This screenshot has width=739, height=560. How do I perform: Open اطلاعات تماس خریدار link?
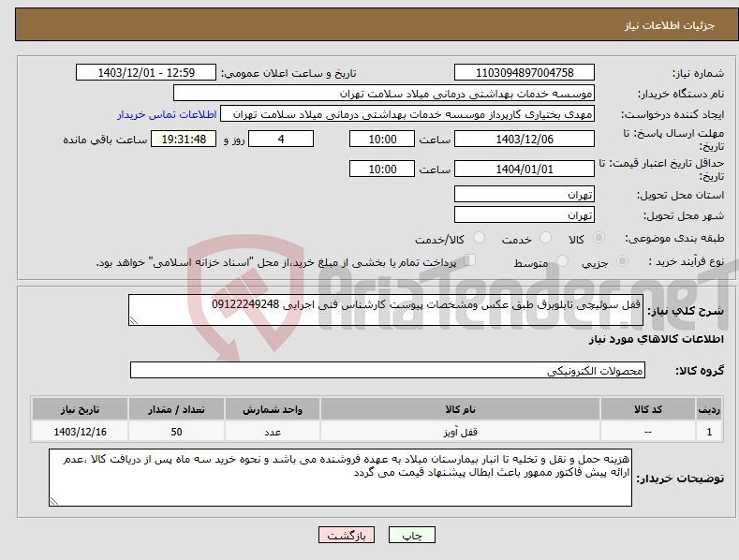point(167,114)
